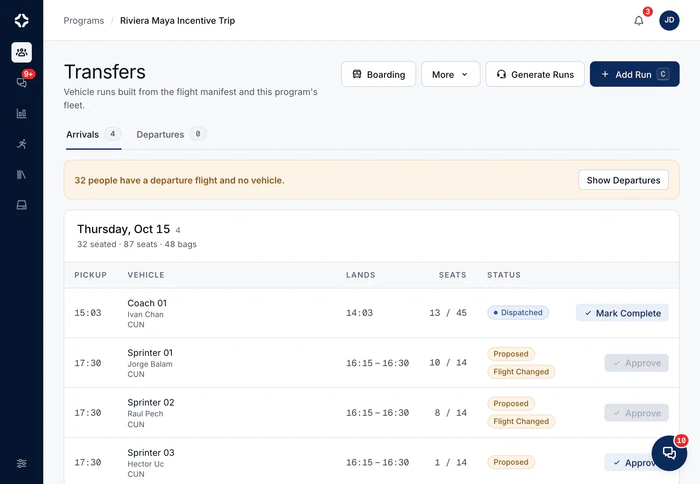The image size is (700, 484).
Task: Click the 1 / 14 seats value
Action: click(450, 462)
